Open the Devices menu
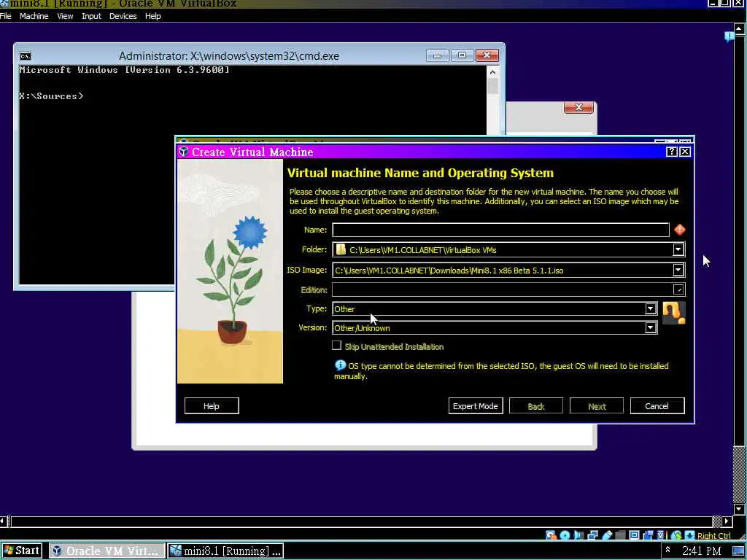747x560 pixels. pyautogui.click(x=123, y=16)
